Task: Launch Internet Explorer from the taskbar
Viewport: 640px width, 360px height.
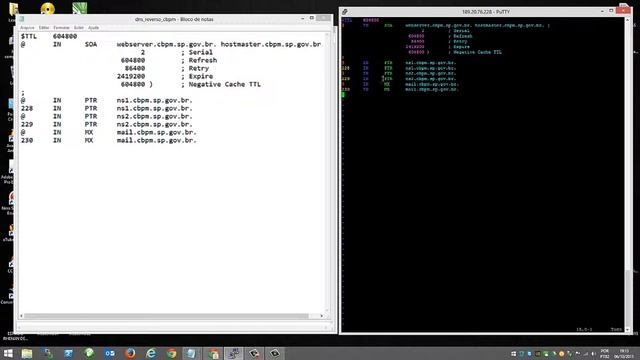Action: click(x=151, y=353)
